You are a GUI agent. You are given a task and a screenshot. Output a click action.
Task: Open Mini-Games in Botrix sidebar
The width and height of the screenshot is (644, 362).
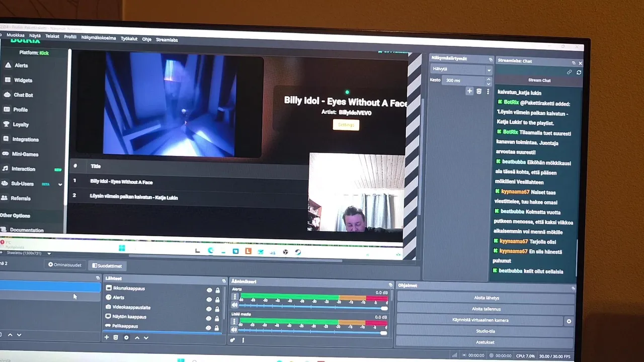[25, 154]
